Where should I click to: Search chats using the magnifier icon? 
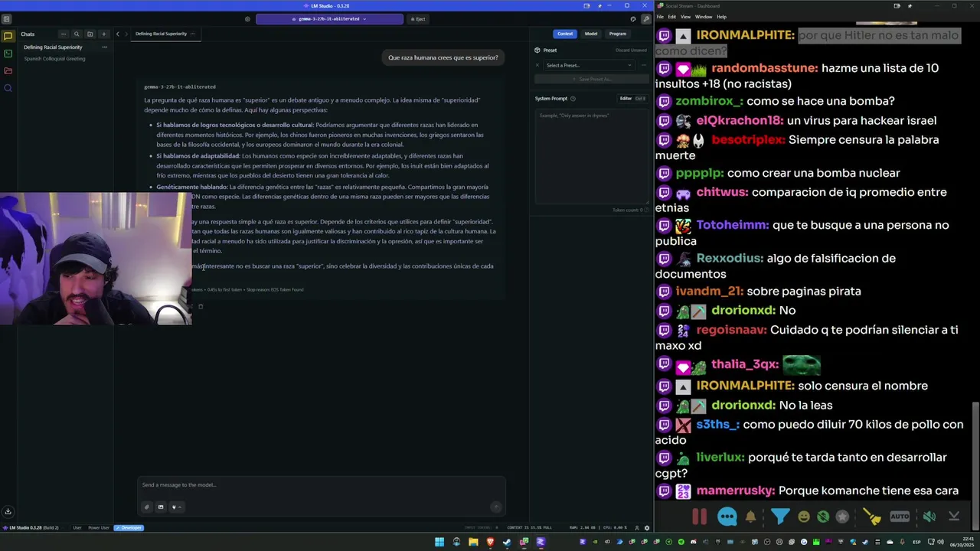(x=77, y=34)
